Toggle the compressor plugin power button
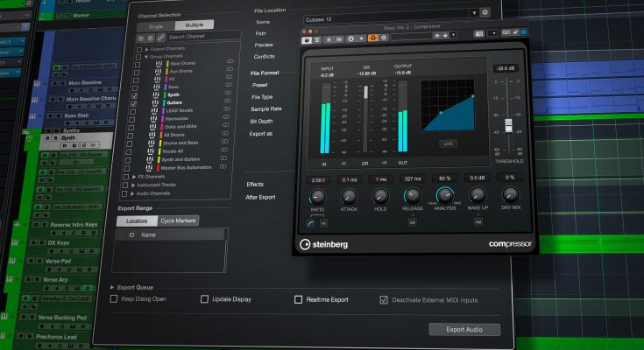This screenshot has height=350, width=644. point(308,38)
